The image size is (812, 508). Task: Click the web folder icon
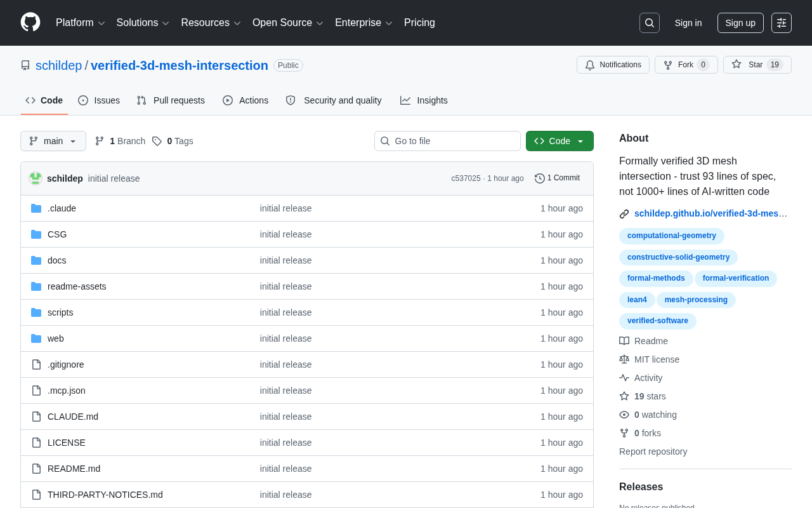click(36, 338)
